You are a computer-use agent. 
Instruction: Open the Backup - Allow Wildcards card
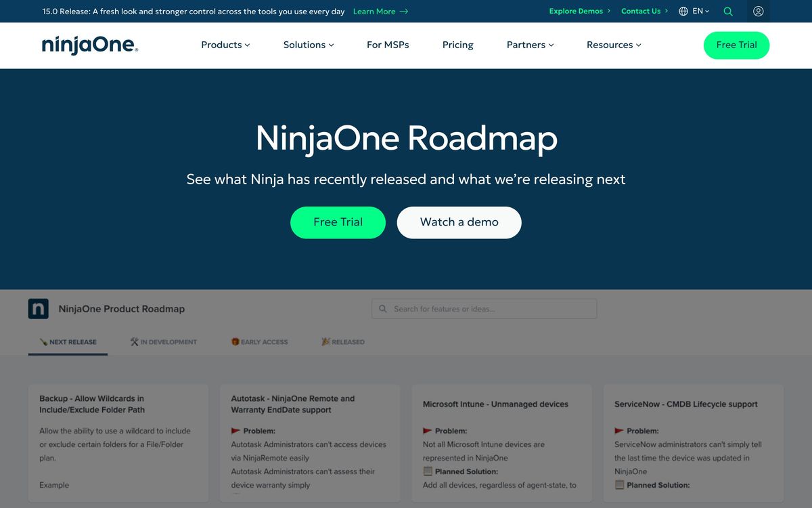(x=118, y=442)
